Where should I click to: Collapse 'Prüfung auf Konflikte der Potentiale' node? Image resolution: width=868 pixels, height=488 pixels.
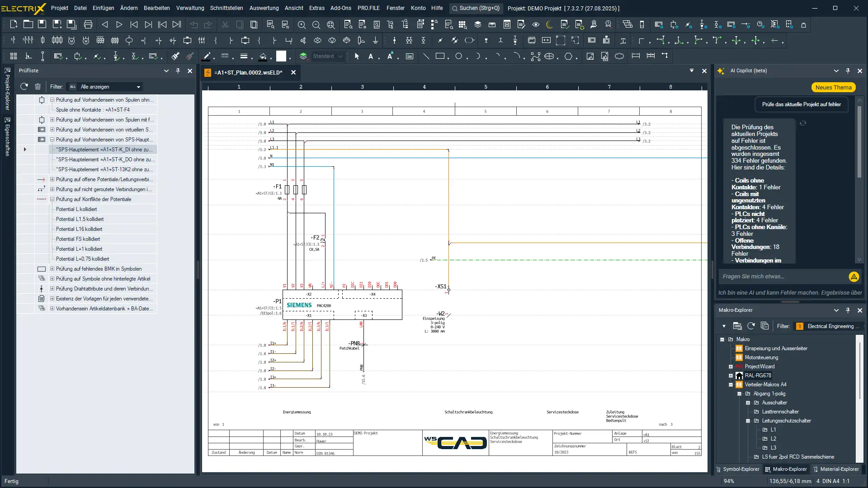coord(52,199)
